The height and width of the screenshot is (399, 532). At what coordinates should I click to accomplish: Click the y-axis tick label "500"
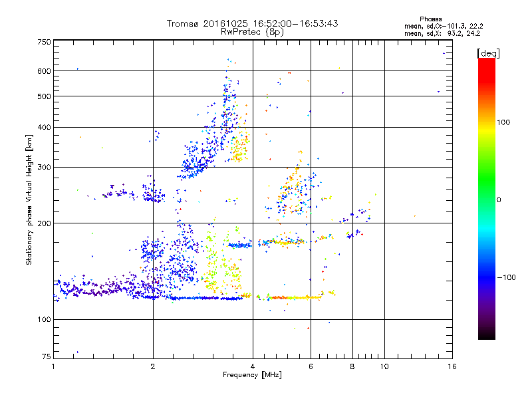pyautogui.click(x=44, y=96)
